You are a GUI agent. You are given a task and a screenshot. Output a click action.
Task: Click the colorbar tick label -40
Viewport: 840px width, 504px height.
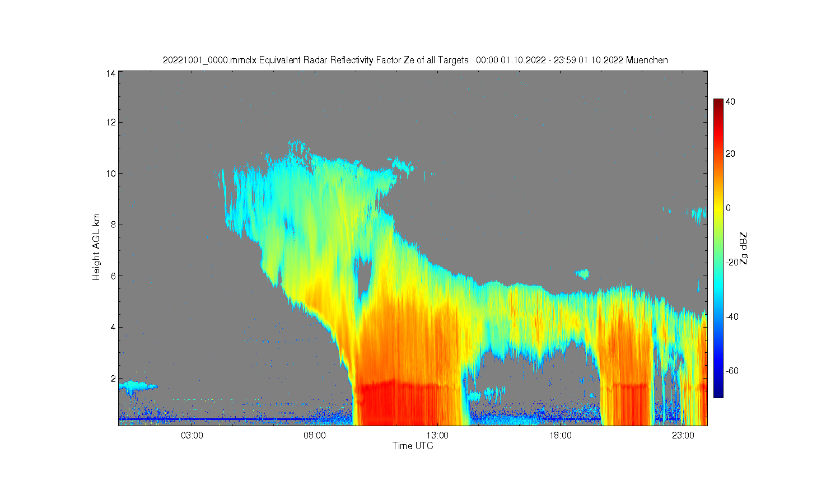[731, 316]
